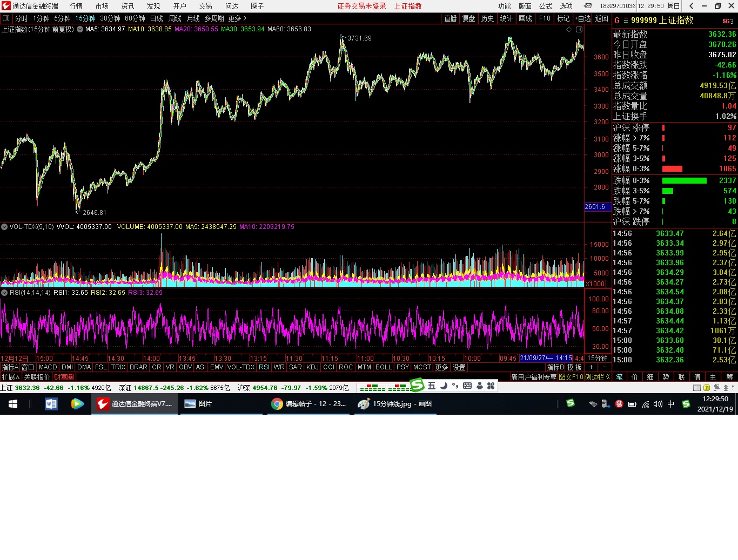Screen dimensions: 738x560
Task: Click the Sogou input method S icon
Action: point(417,386)
